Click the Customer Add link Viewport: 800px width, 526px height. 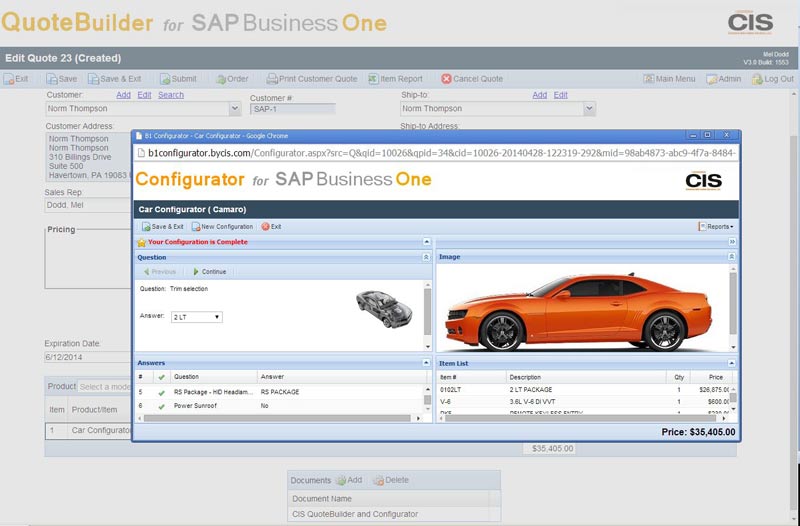pos(123,95)
